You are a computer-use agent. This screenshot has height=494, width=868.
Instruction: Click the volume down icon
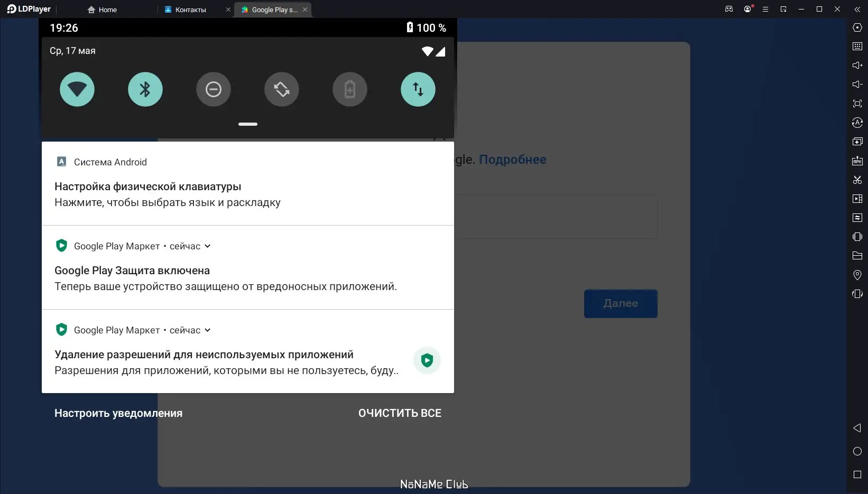click(x=857, y=85)
